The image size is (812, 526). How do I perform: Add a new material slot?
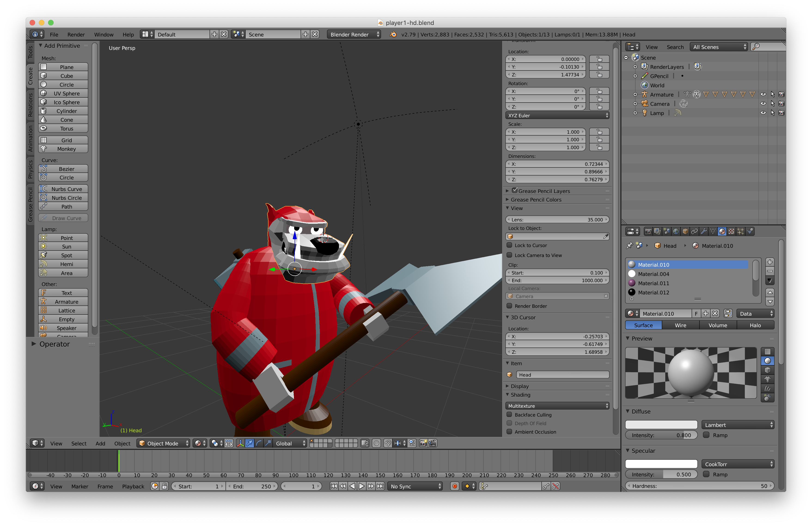click(x=770, y=262)
